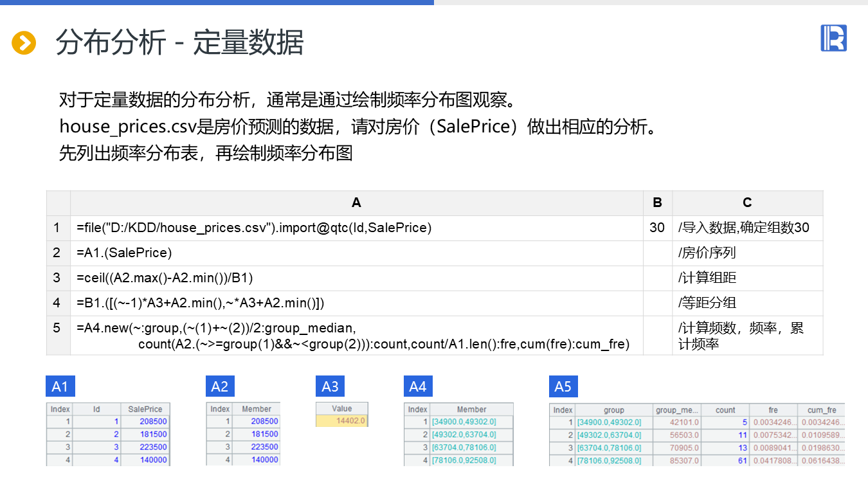This screenshot has width=868, height=488.
Task: Click the blue progress bar at the top
Action: (217, 3)
